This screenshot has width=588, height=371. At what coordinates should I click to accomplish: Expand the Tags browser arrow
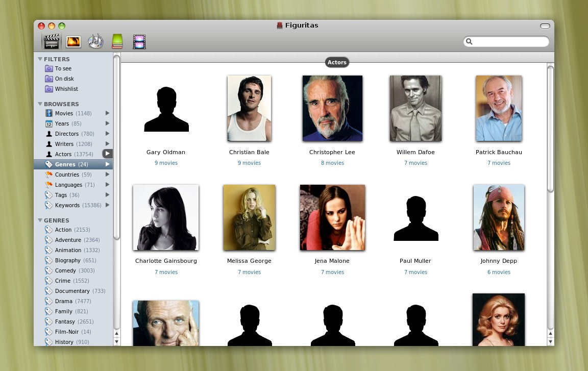107,194
